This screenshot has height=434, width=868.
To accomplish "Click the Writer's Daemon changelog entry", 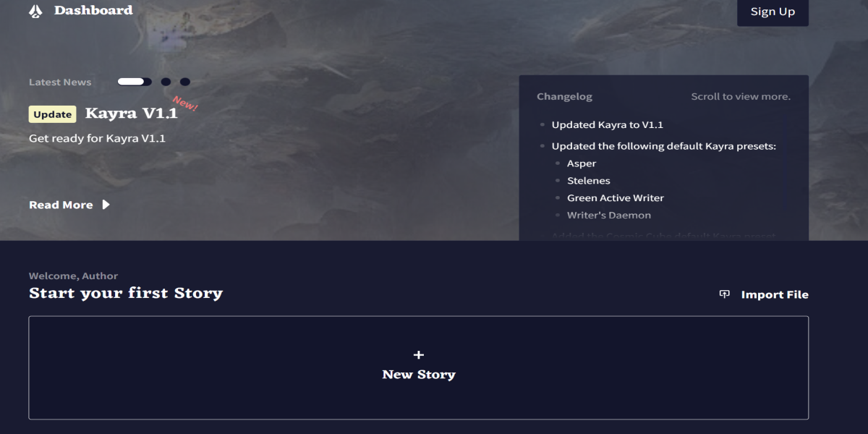I will tap(608, 216).
